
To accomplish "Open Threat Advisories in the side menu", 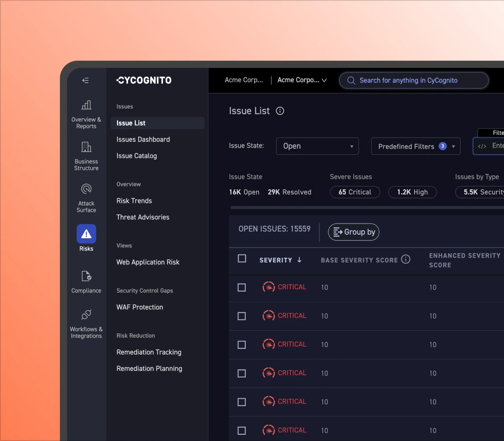I will point(143,217).
